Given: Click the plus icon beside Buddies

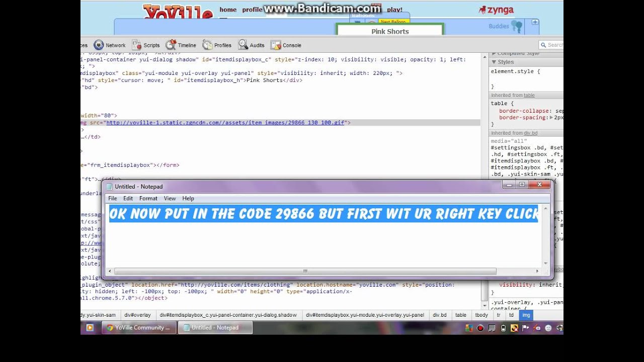Looking at the screenshot, I should click(x=535, y=22).
